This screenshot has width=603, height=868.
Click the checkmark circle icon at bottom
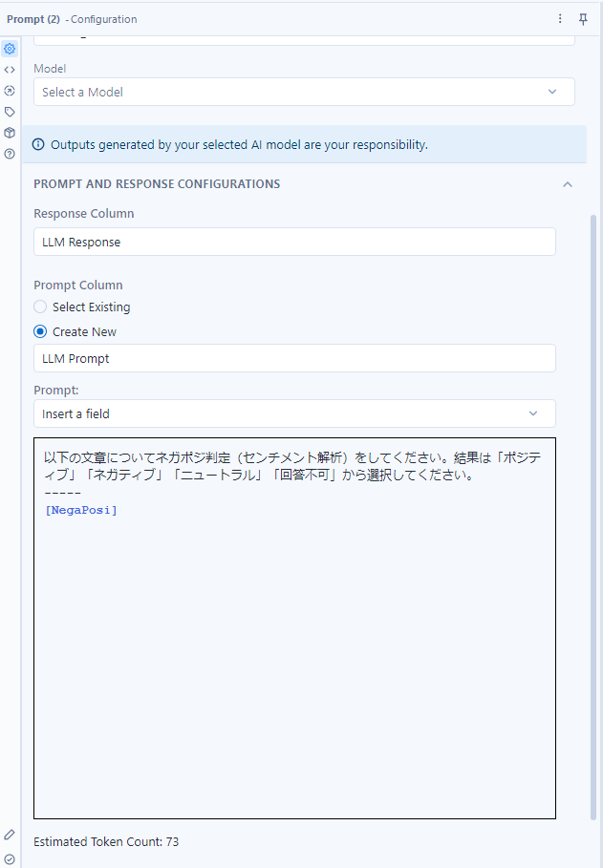(10, 859)
